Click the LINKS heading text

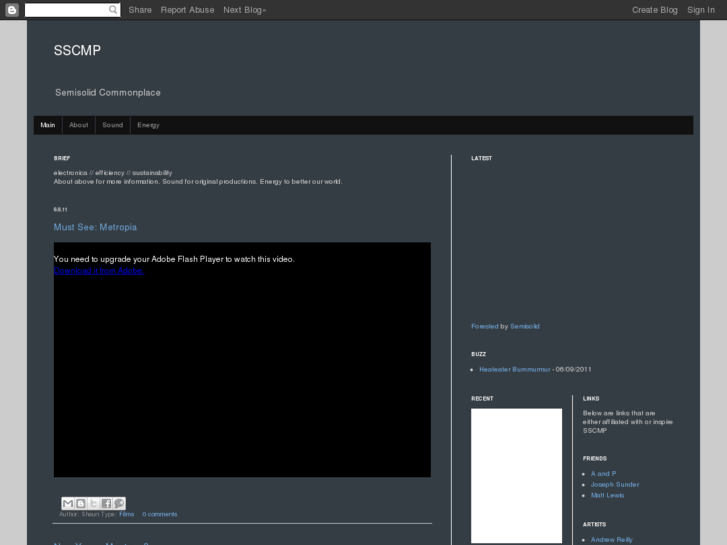pos(591,398)
